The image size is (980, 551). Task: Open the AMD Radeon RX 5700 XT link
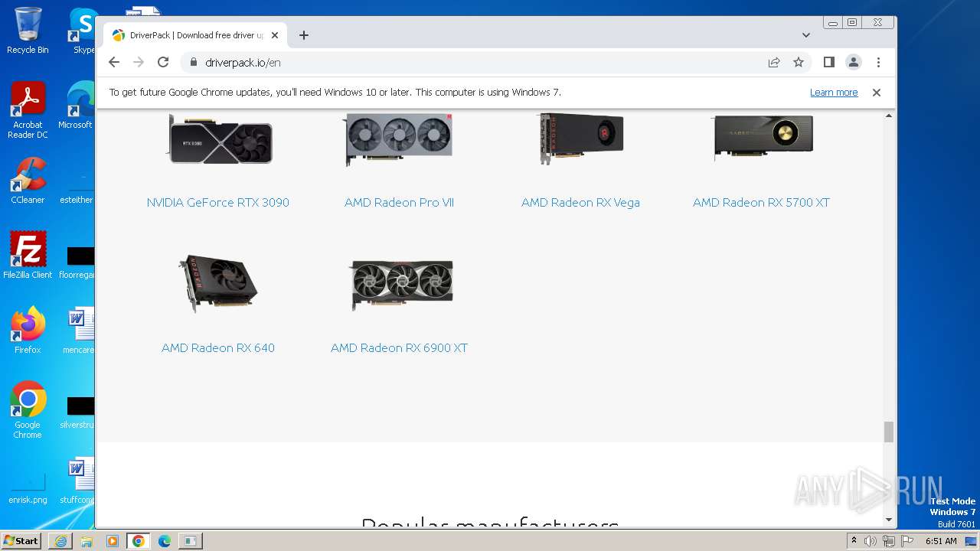[x=761, y=203]
